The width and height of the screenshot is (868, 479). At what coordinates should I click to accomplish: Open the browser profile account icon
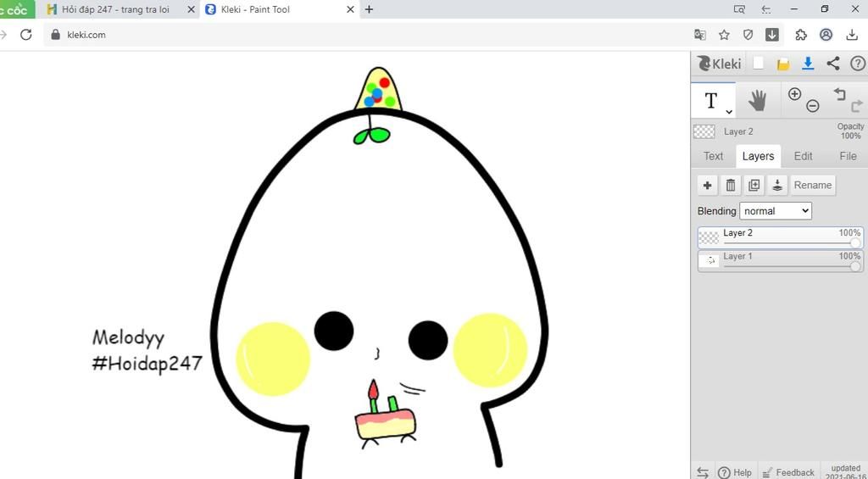(x=826, y=35)
